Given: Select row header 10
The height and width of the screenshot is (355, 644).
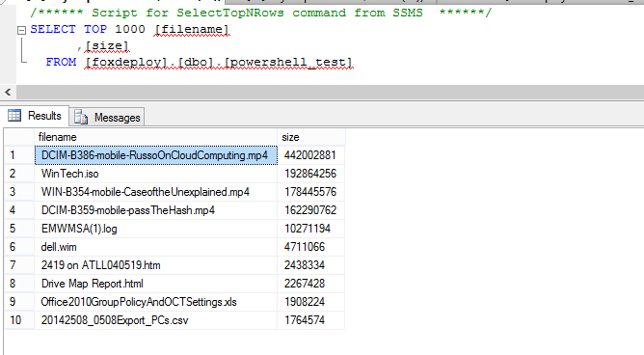Looking at the screenshot, I should (19, 320).
